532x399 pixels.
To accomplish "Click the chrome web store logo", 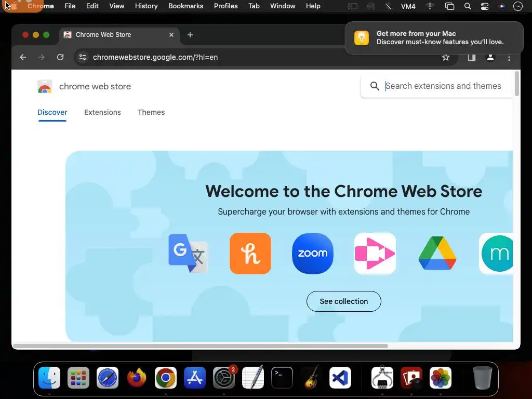I will [45, 87].
